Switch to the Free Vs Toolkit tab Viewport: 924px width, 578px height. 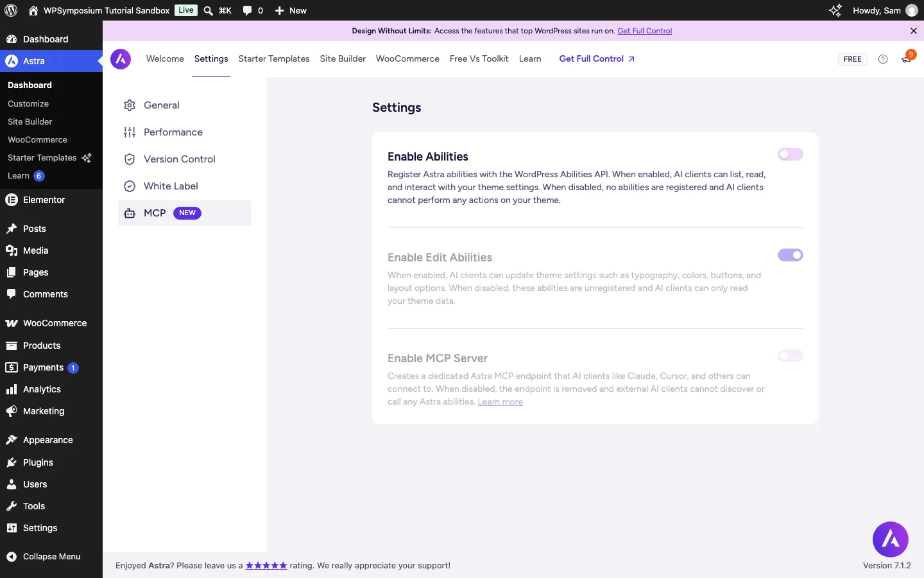tap(479, 58)
